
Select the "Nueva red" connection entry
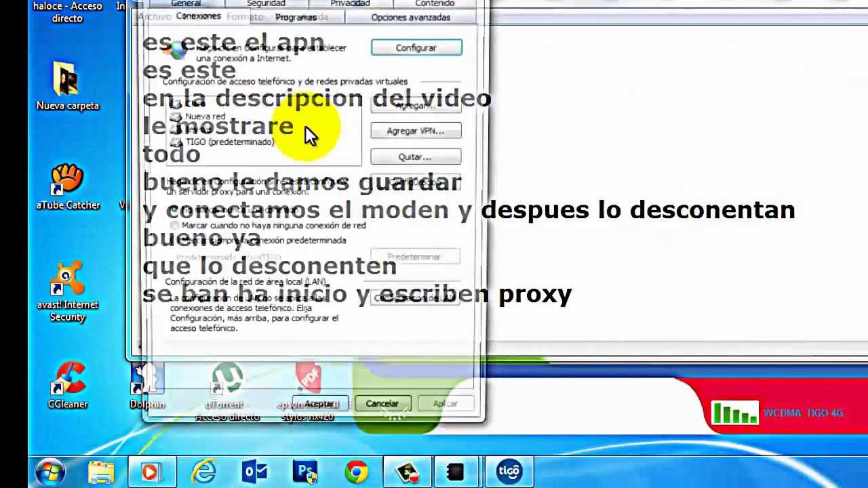click(199, 117)
